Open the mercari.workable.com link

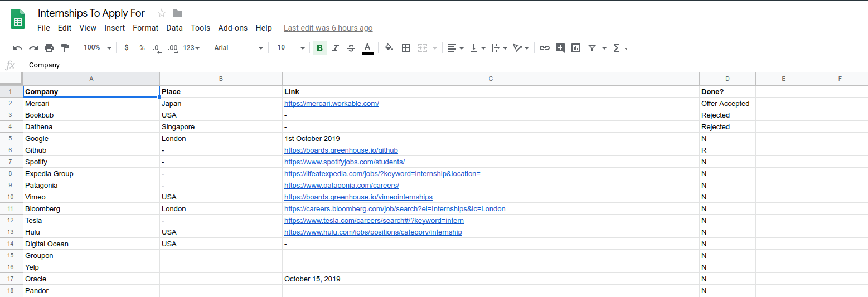tap(332, 104)
